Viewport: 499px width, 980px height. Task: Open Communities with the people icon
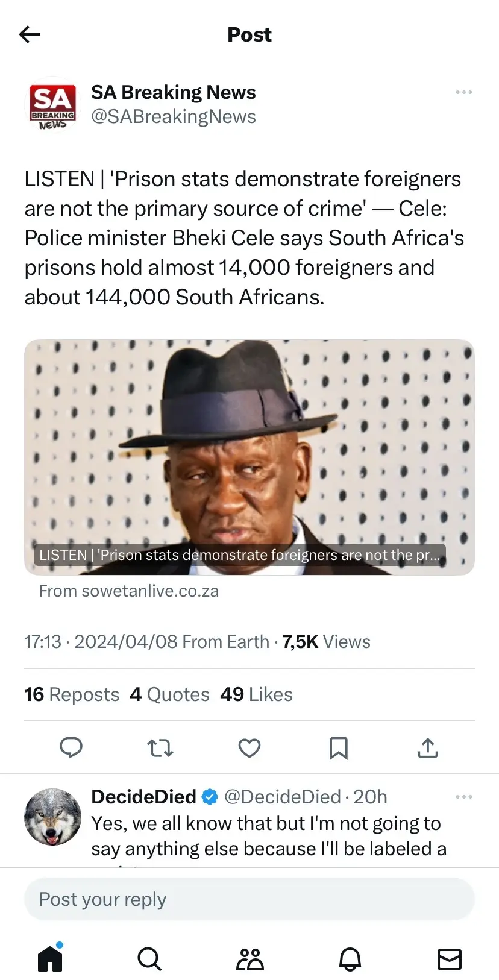249,958
